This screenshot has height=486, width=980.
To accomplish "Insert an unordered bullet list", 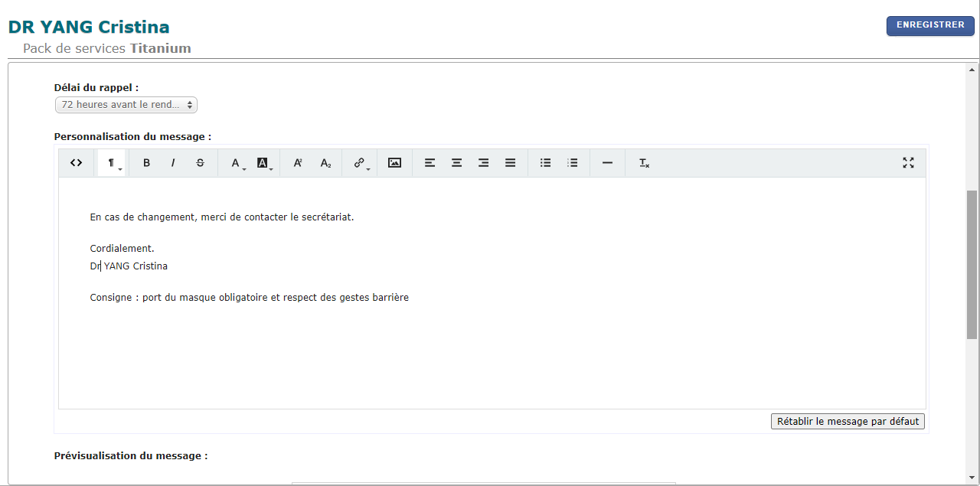I will coord(545,162).
